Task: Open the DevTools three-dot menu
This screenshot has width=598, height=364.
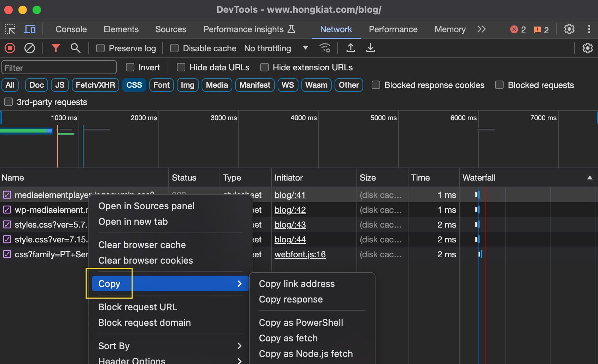Action: 589,29
